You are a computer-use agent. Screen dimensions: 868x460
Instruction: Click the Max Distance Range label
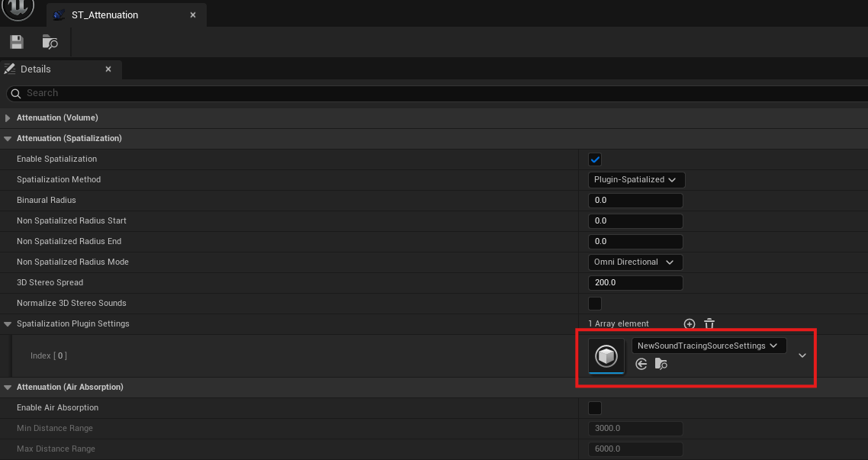click(x=56, y=449)
